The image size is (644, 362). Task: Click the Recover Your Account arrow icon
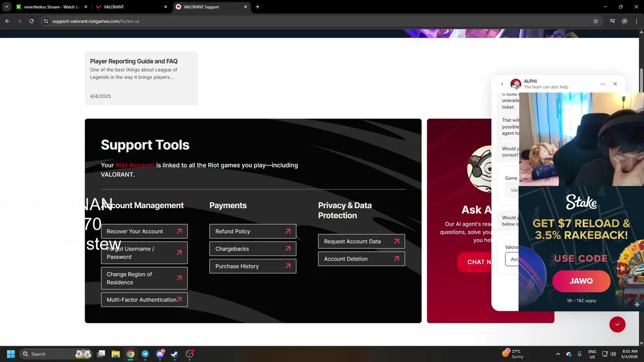[179, 231]
